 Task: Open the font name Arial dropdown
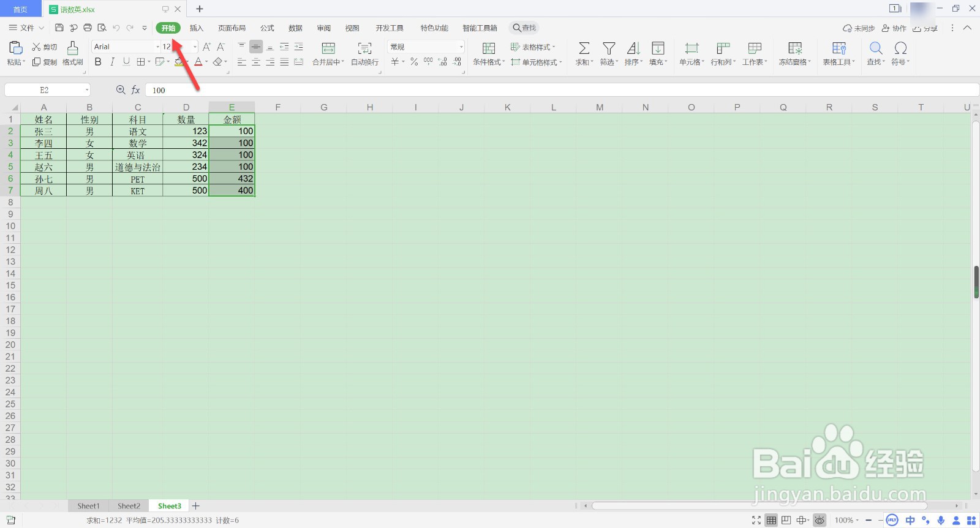click(x=157, y=47)
